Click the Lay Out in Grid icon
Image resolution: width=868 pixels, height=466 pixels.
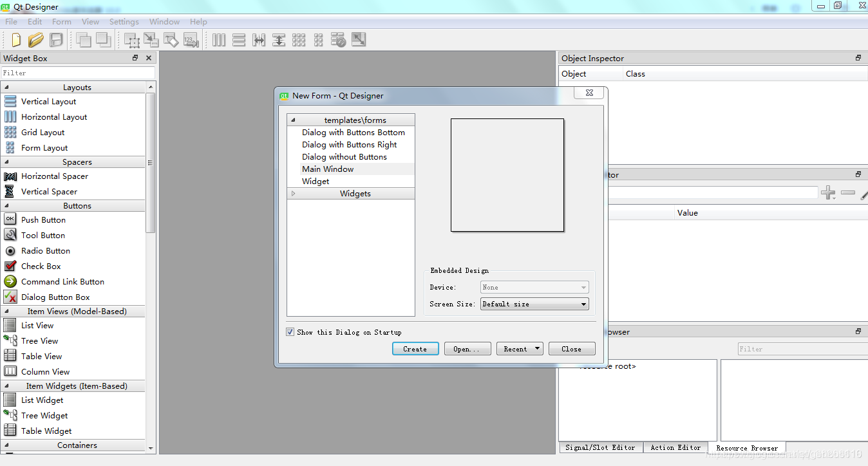tap(299, 40)
